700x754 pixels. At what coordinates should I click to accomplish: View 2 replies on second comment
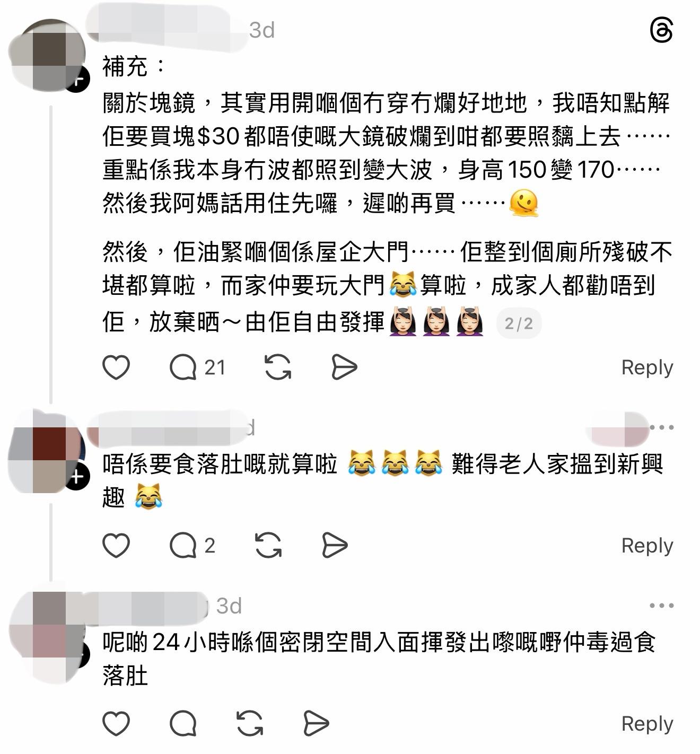[192, 546]
